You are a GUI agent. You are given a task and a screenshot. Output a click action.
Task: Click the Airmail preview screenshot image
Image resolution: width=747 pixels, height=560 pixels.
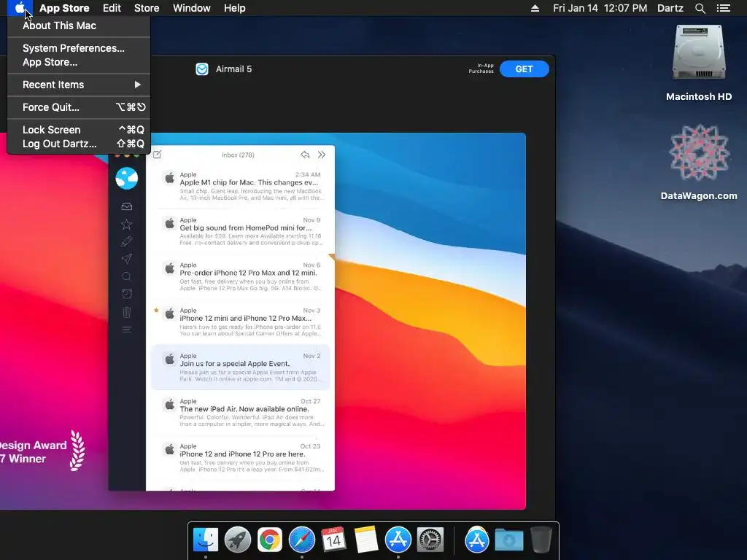tap(263, 321)
